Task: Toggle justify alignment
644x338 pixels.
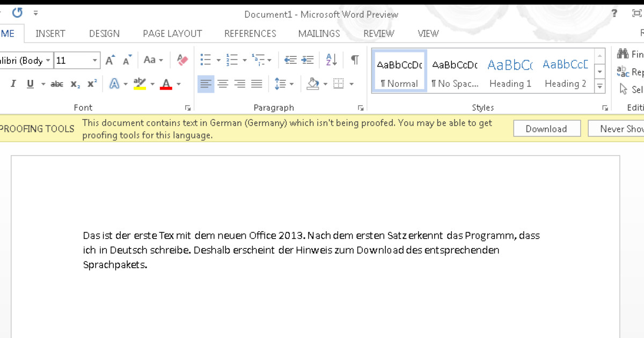Action: click(257, 83)
